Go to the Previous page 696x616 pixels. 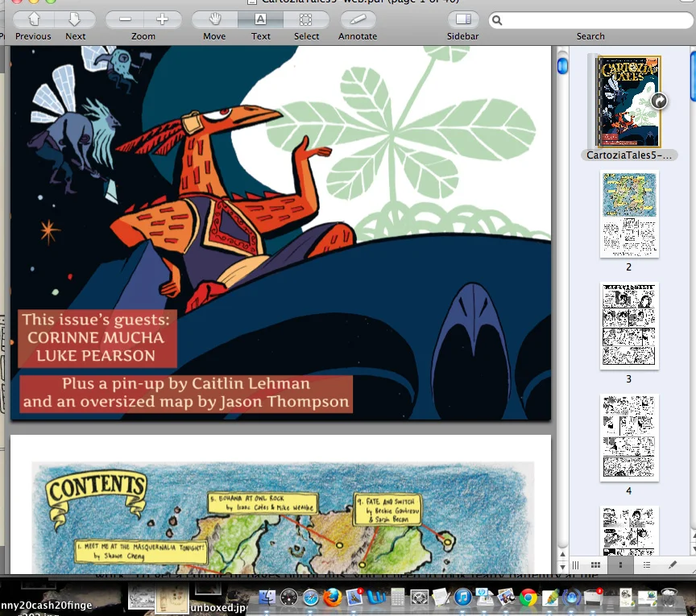click(34, 19)
